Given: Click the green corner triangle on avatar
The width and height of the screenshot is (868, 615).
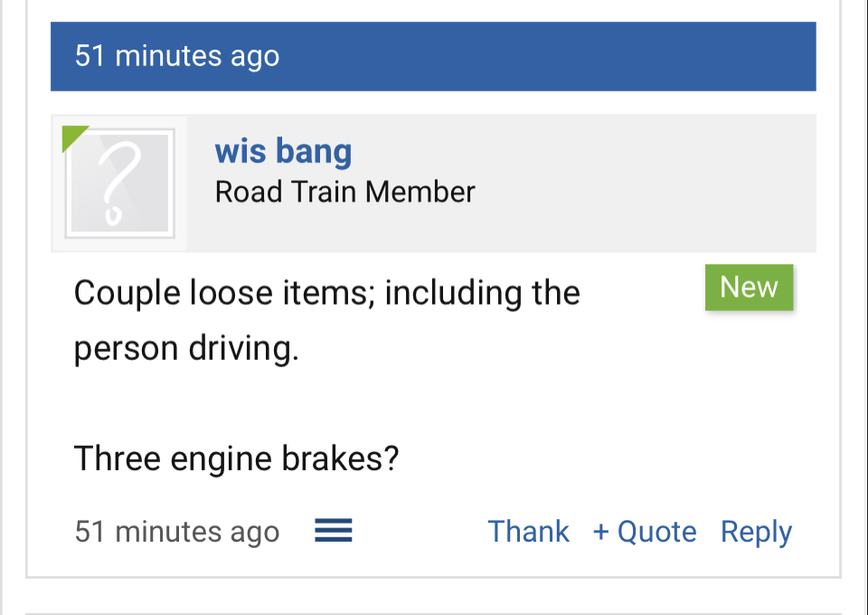Looking at the screenshot, I should (71, 135).
